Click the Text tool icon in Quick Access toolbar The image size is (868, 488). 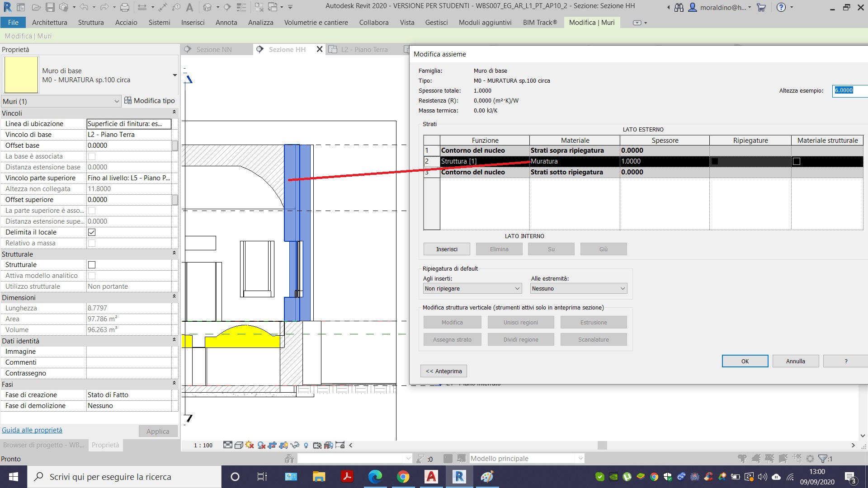tap(189, 7)
